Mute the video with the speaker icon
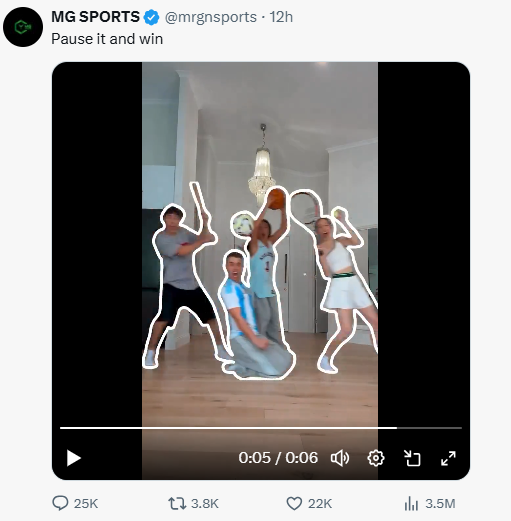Image resolution: width=511 pixels, height=521 pixels. pos(340,458)
